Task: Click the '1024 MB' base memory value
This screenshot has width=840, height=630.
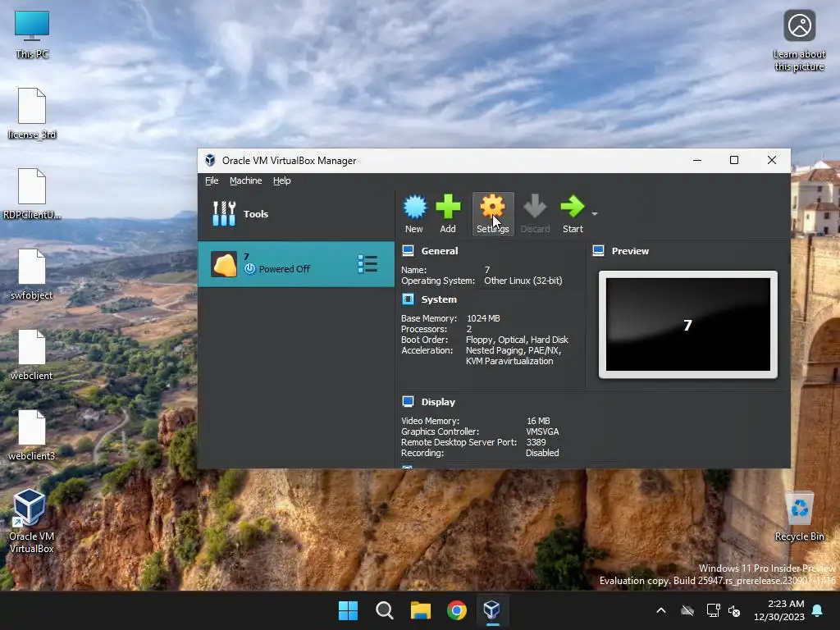Action: (483, 318)
